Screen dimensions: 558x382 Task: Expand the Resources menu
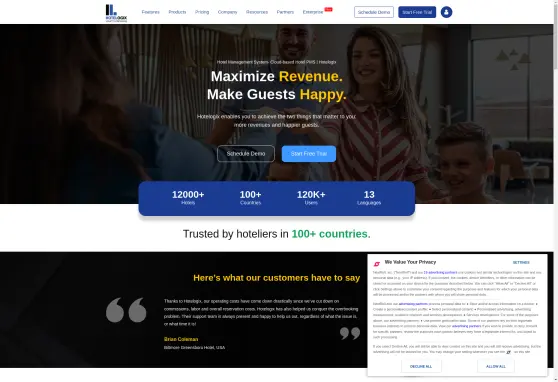click(x=257, y=12)
